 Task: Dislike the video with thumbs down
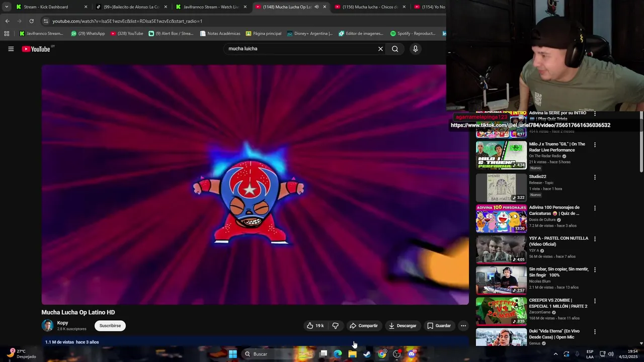336,326
